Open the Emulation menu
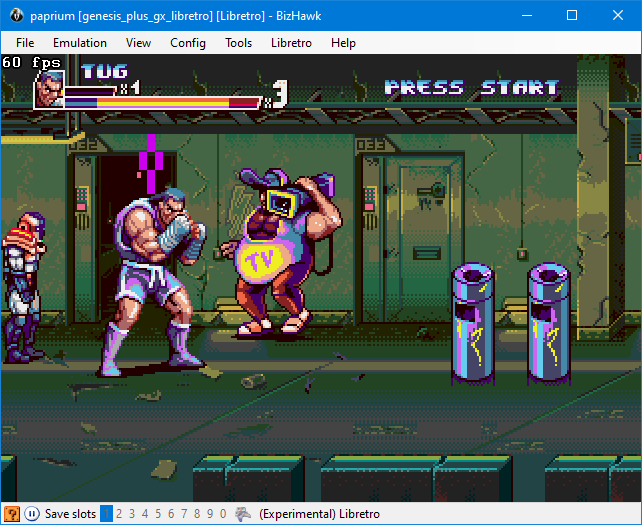This screenshot has height=525, width=642. click(x=80, y=43)
